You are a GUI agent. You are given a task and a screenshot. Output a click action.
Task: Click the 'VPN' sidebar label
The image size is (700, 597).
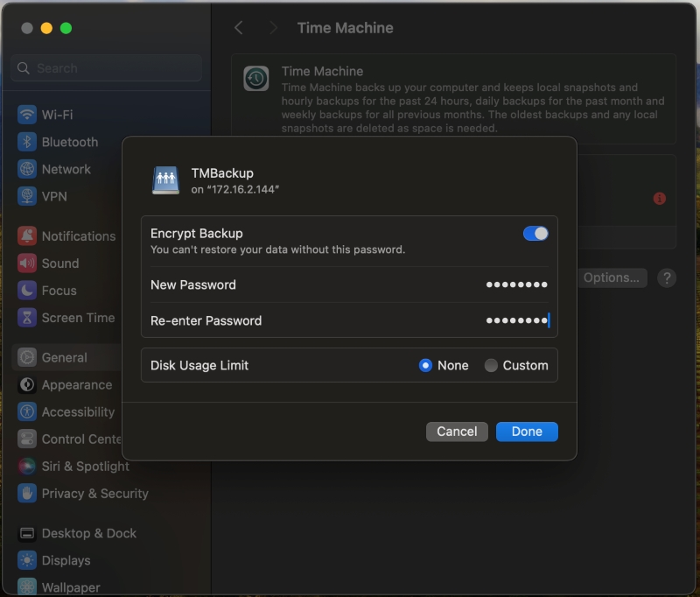pyautogui.click(x=54, y=196)
